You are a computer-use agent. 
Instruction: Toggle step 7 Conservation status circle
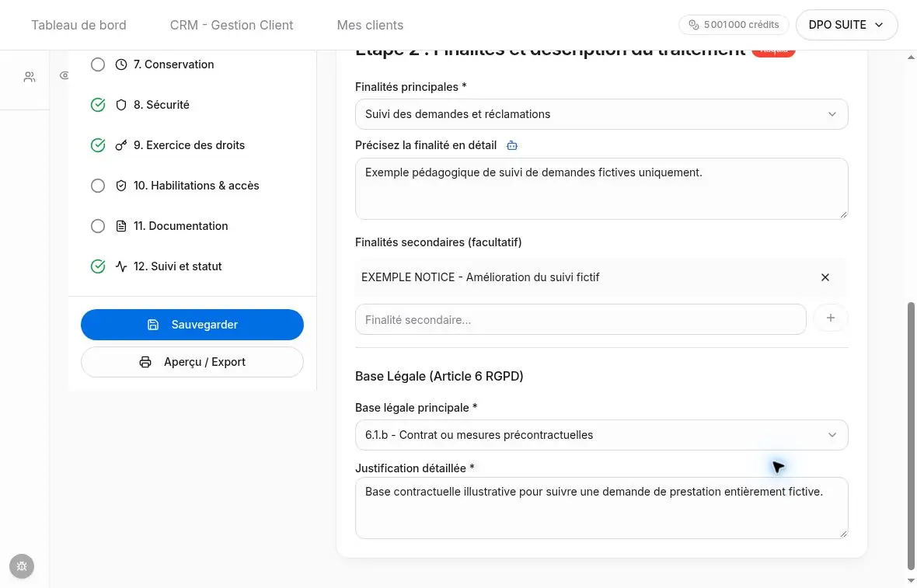click(x=98, y=64)
